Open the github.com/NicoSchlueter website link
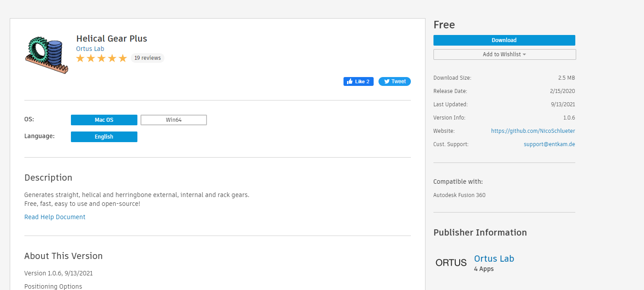The width and height of the screenshot is (644, 290). (x=533, y=131)
